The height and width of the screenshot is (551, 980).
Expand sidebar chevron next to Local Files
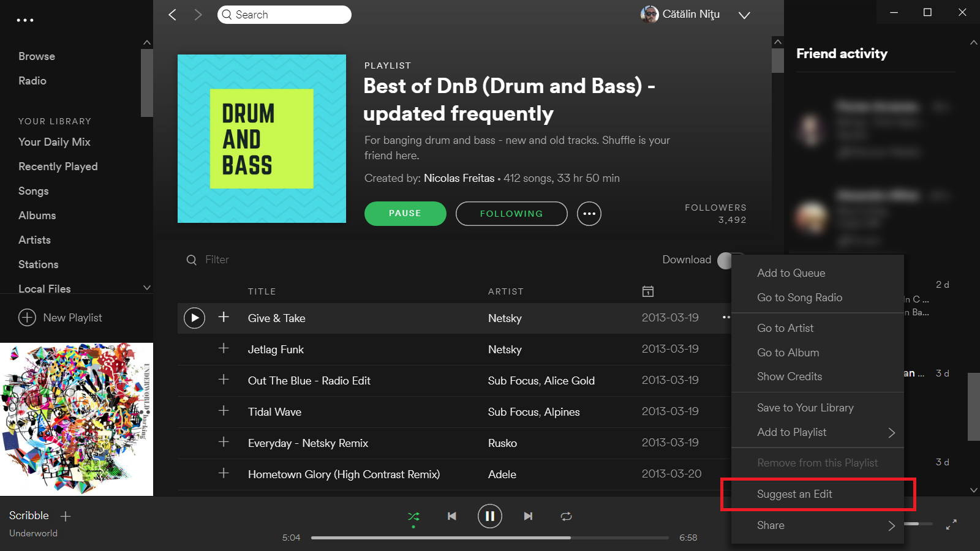(146, 288)
